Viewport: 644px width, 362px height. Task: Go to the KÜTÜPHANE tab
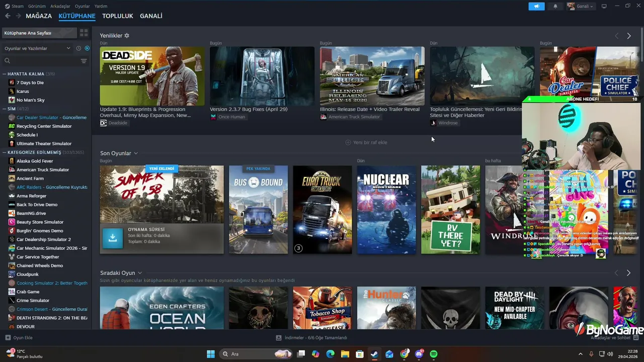click(77, 16)
